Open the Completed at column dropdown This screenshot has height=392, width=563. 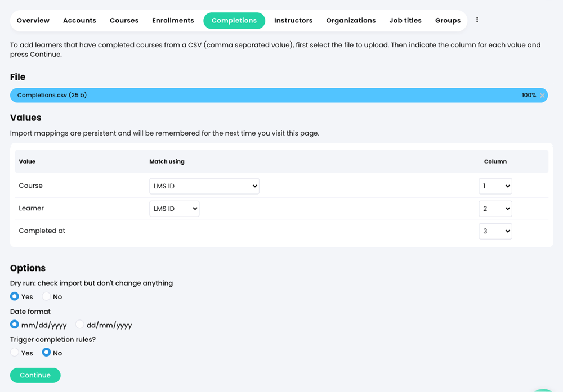(495, 231)
